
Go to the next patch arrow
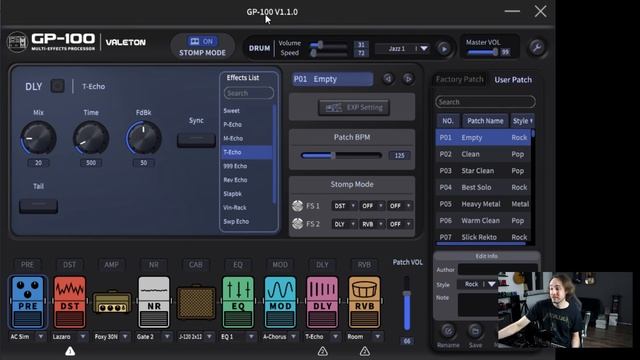tap(408, 79)
